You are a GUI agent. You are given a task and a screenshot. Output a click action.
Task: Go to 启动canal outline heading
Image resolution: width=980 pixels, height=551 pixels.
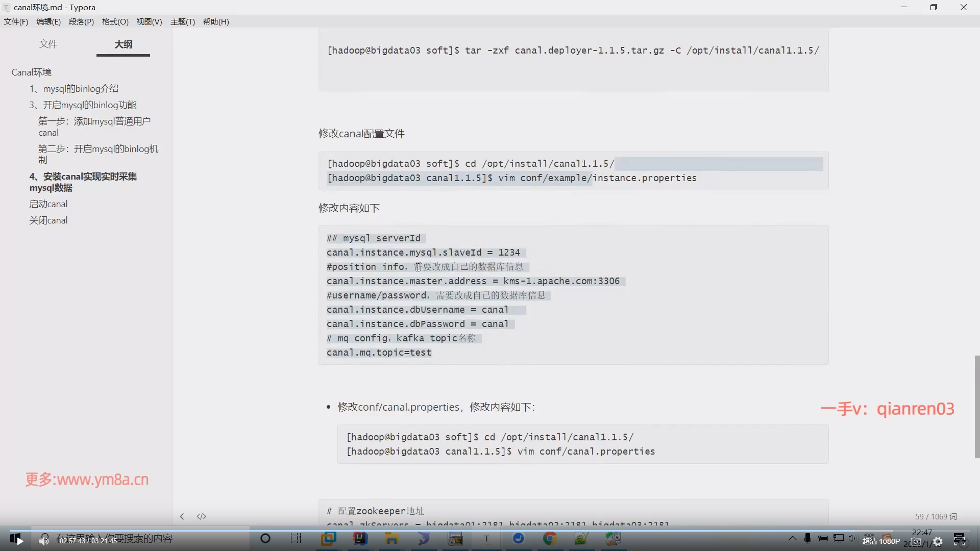click(48, 204)
